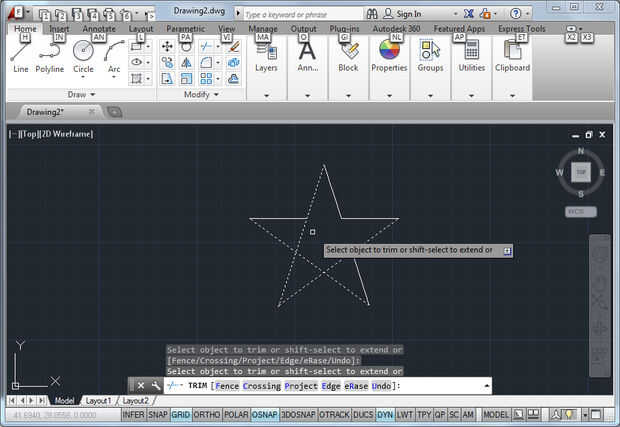Switch to the Layout1 tab

pyautogui.click(x=98, y=400)
